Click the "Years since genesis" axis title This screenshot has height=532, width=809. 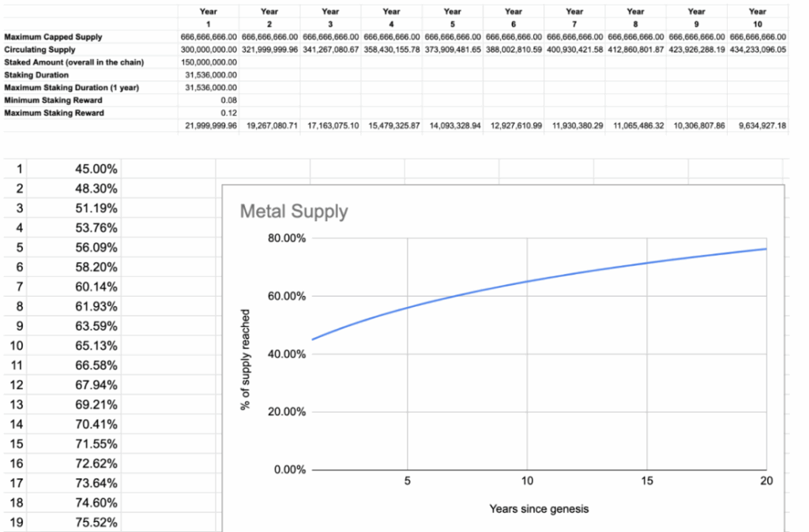(539, 509)
